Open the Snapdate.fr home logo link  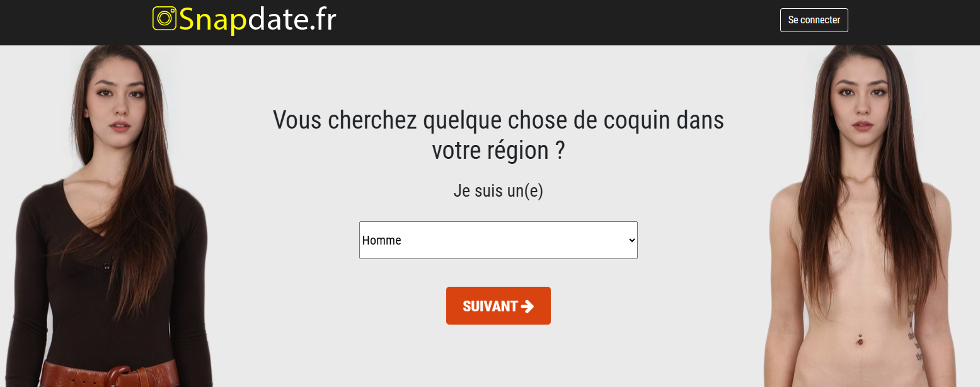click(x=245, y=20)
